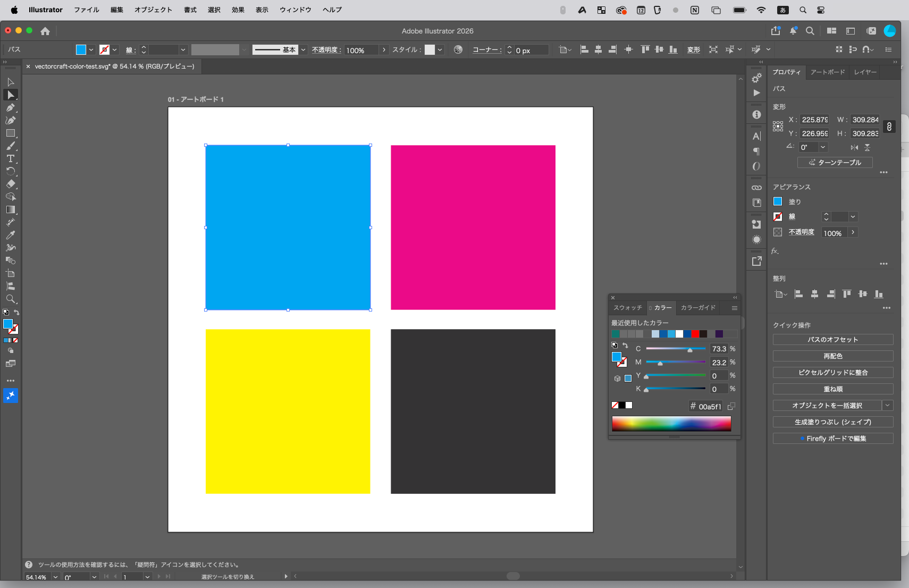Set color to None in Color panel

point(615,405)
